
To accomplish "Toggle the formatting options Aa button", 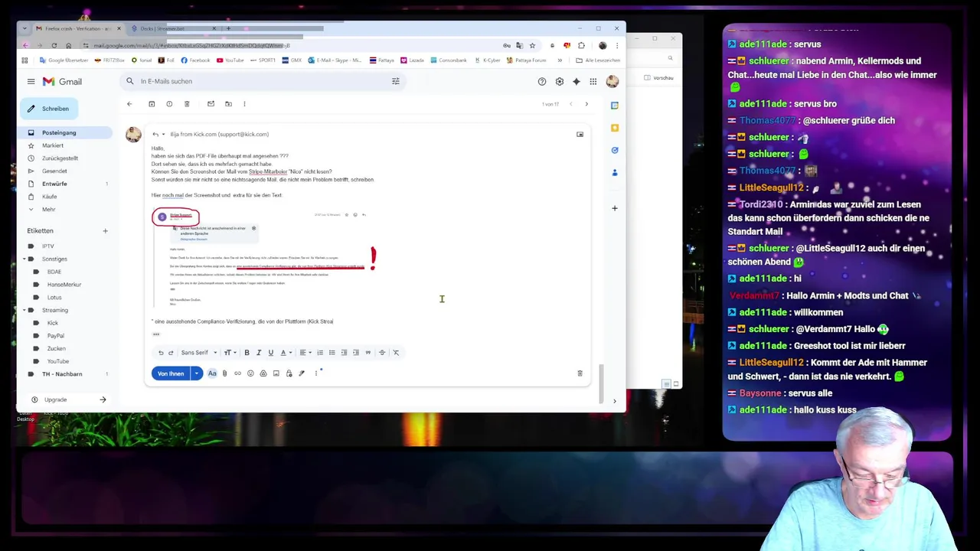I will pos(212,373).
